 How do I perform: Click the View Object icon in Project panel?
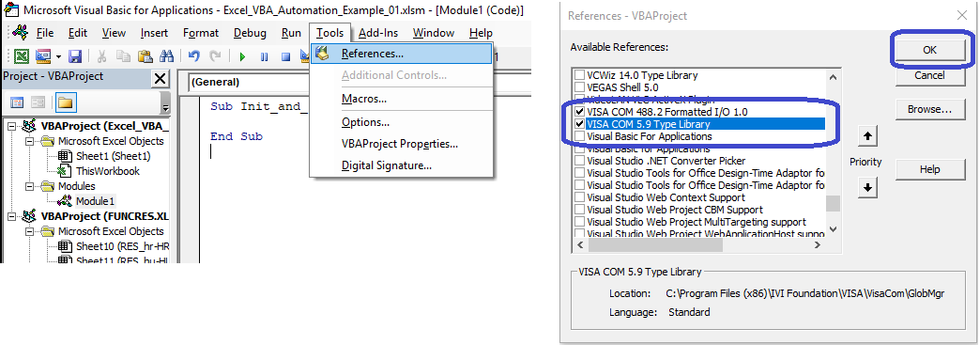point(38,102)
